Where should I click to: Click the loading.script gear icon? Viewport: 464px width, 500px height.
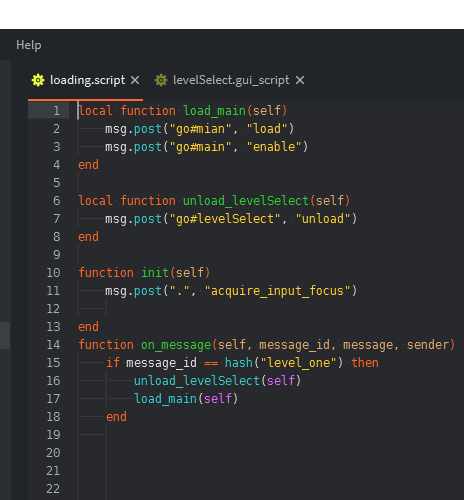[x=38, y=80]
